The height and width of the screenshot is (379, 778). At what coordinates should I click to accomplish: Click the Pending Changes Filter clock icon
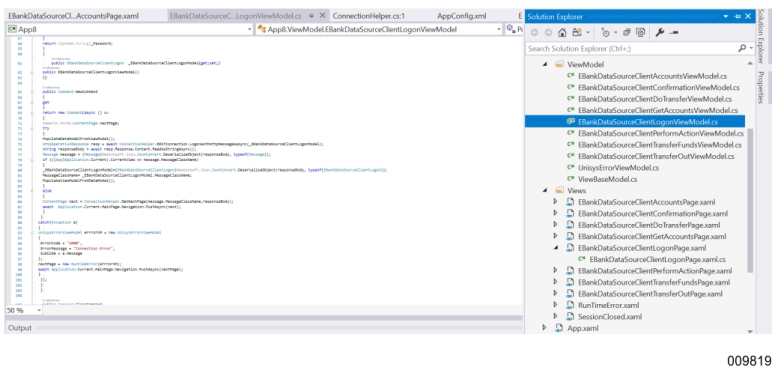(x=605, y=33)
